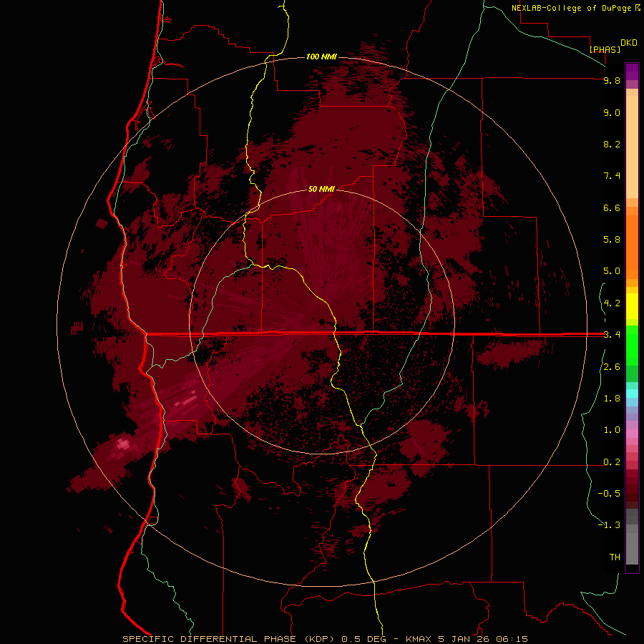Click the 4.2 value on the scale
This screenshot has width=644, height=644.
612,303
